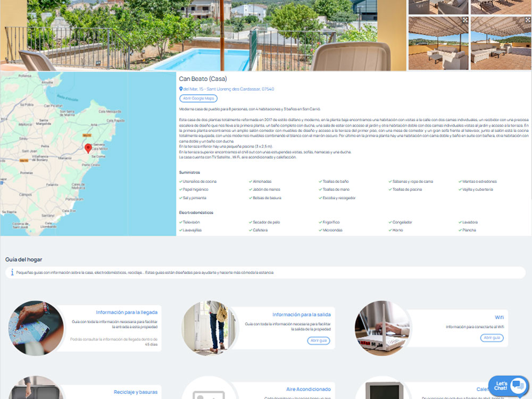Open the Wifi guide title
532x399 pixels.
pos(499,318)
